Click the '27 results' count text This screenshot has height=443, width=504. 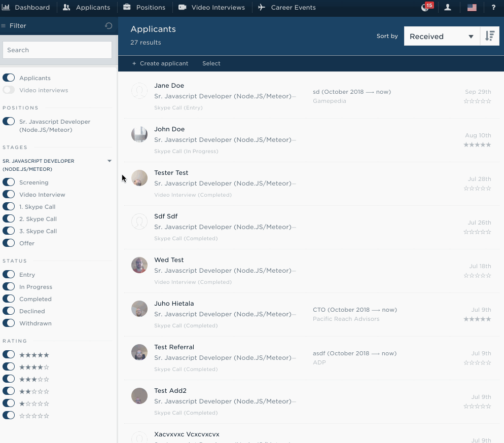(x=146, y=43)
